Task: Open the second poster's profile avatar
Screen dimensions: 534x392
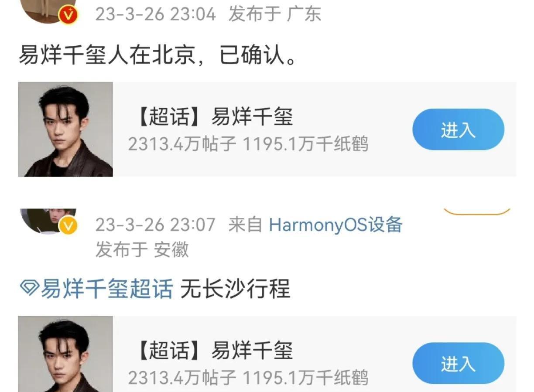Action: (48, 221)
